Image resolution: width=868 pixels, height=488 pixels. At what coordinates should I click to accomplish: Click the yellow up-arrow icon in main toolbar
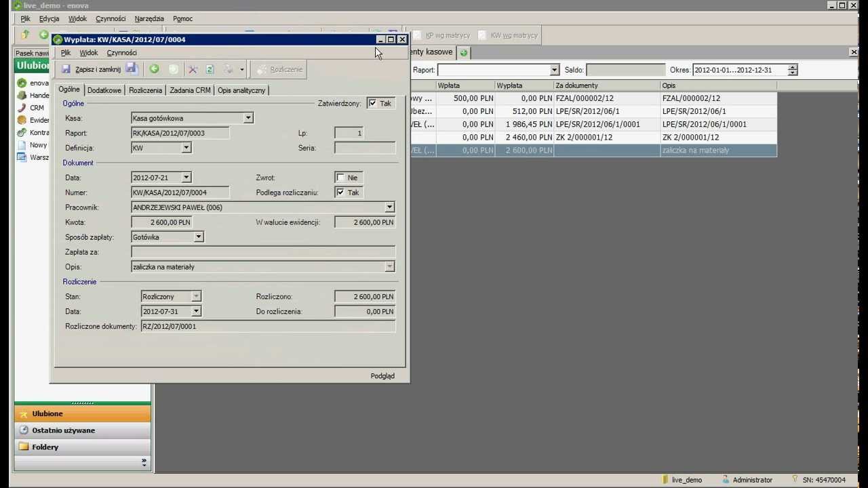pos(25,35)
